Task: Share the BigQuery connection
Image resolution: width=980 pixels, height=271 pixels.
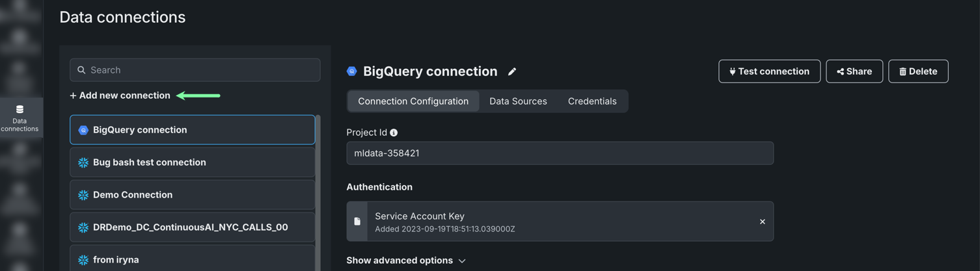Action: pos(854,71)
